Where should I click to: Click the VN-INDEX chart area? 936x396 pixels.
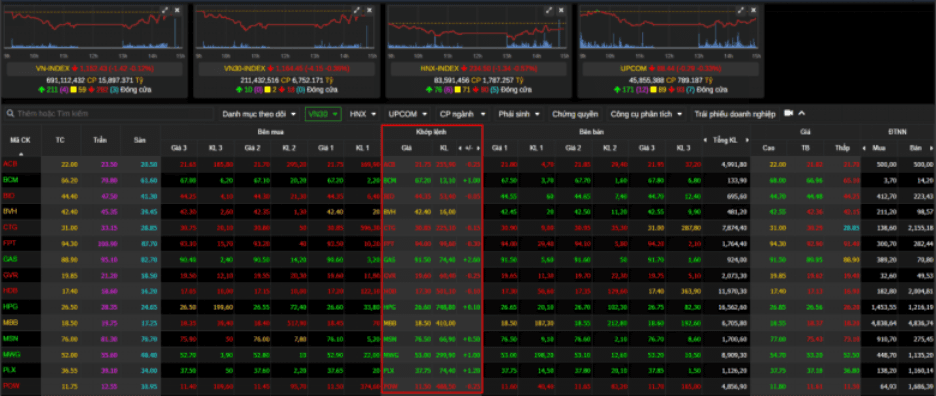pos(94,31)
